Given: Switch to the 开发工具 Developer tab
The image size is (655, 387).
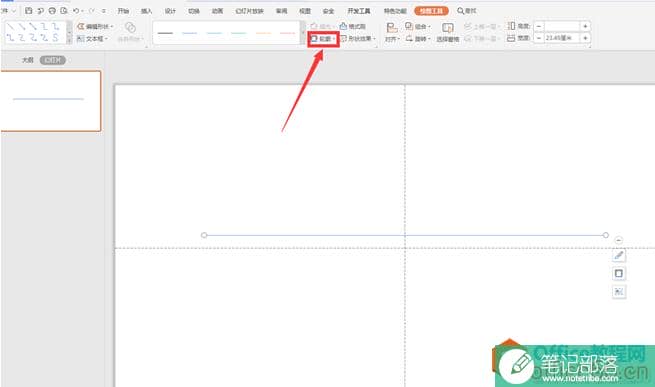Looking at the screenshot, I should click(x=359, y=11).
